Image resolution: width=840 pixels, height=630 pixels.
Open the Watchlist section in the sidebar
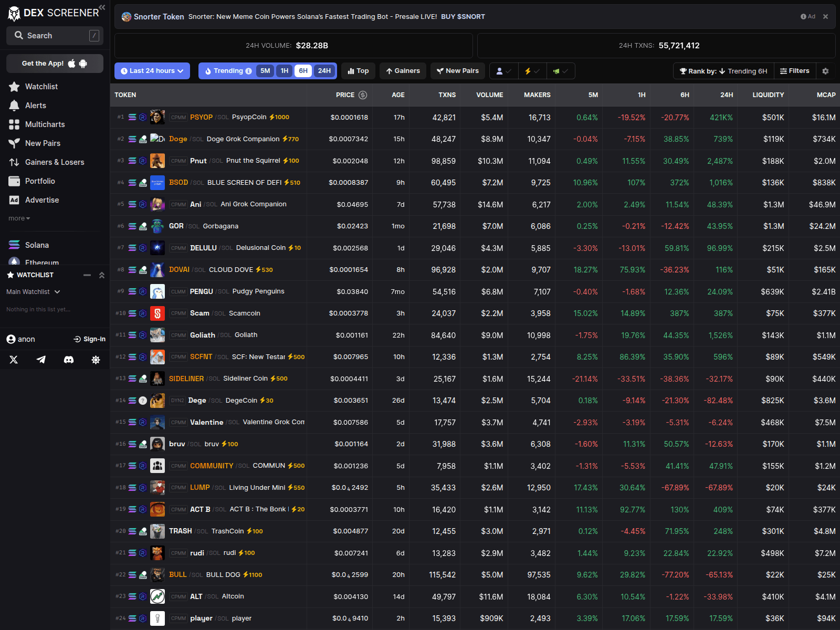[x=41, y=86]
